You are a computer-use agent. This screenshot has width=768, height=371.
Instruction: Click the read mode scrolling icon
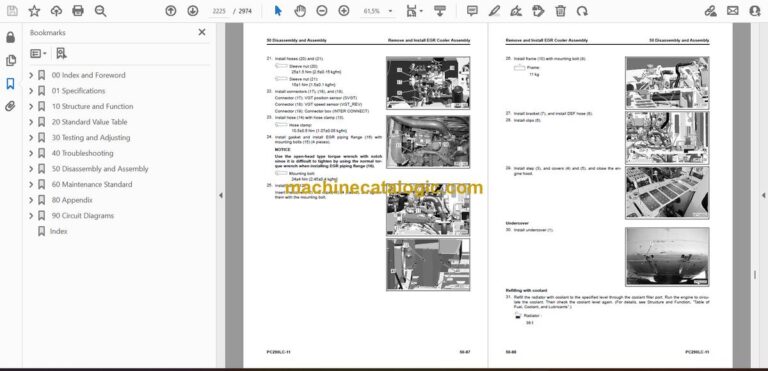point(440,11)
